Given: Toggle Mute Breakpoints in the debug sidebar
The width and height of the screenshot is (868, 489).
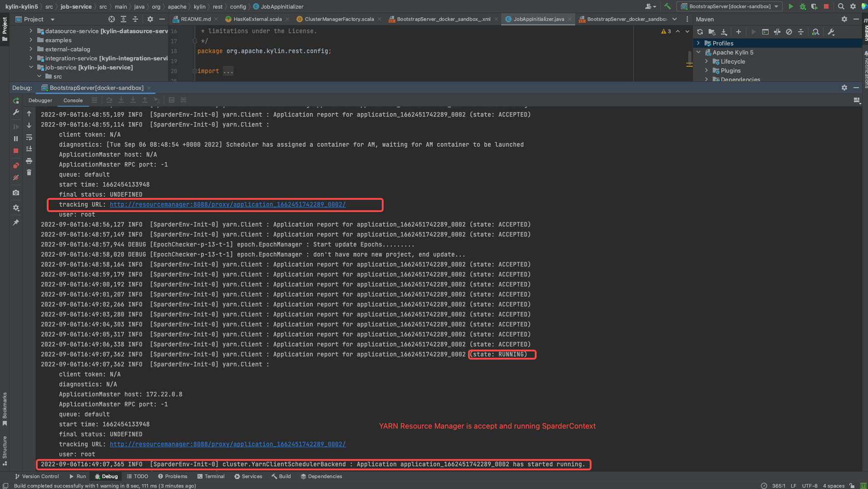Looking at the screenshot, I should (16, 178).
